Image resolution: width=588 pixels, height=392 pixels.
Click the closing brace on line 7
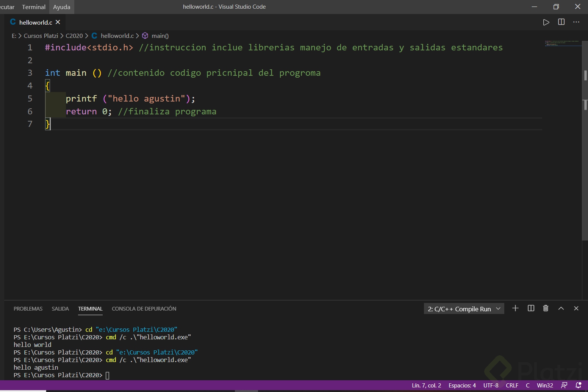(x=47, y=124)
